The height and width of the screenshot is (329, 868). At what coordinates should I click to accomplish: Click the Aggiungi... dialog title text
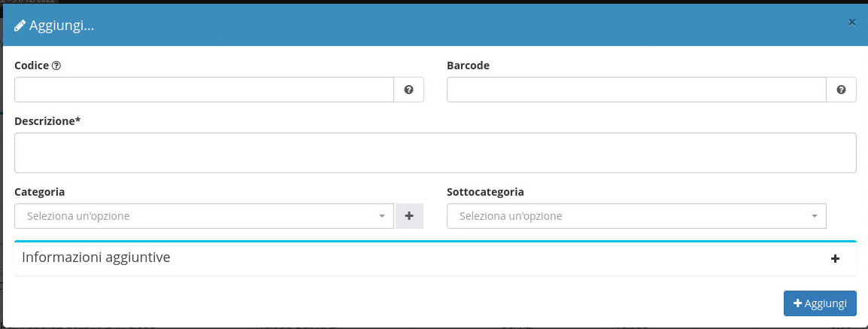pyautogui.click(x=62, y=26)
